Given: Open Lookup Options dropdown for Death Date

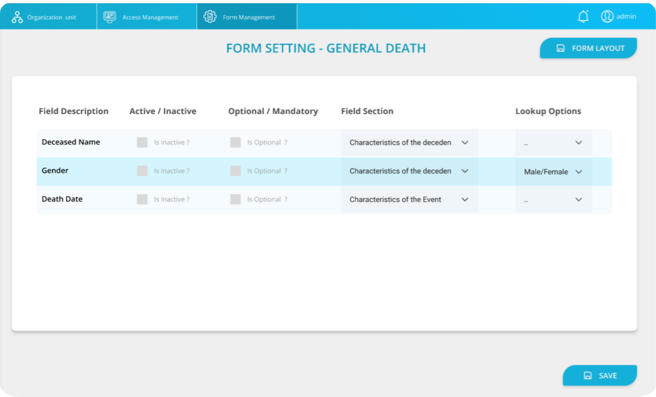Looking at the screenshot, I should [x=554, y=200].
